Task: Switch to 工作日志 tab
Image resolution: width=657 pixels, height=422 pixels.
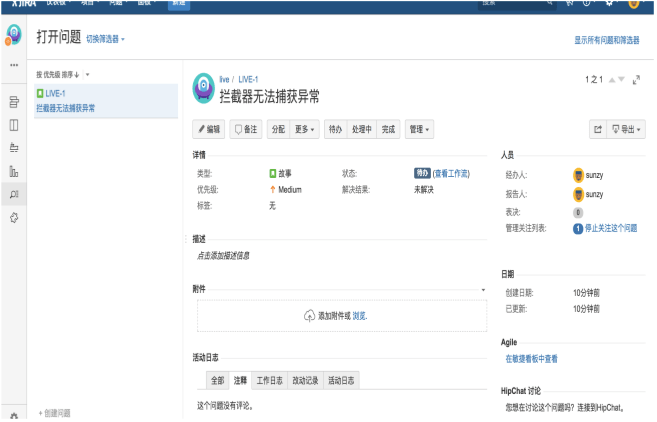Action: [x=269, y=381]
